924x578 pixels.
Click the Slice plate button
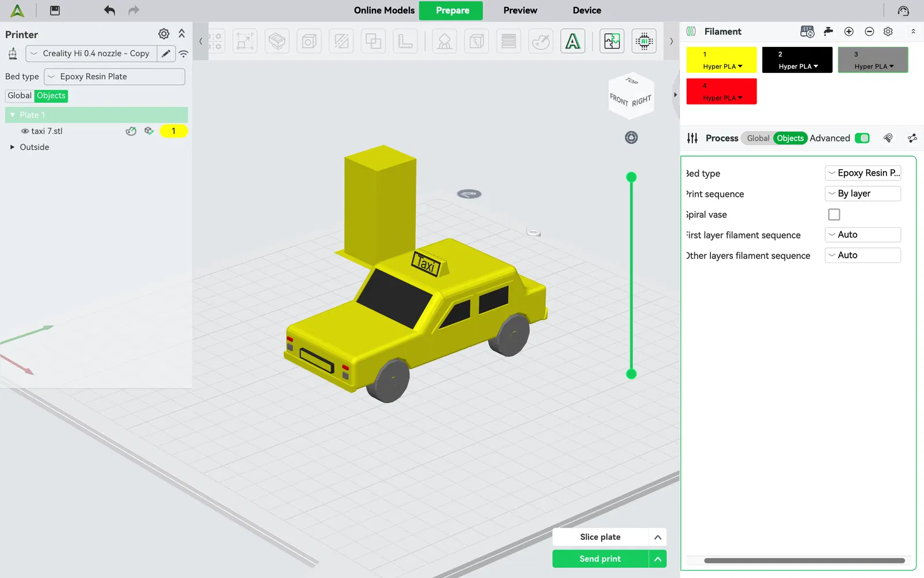coord(601,537)
